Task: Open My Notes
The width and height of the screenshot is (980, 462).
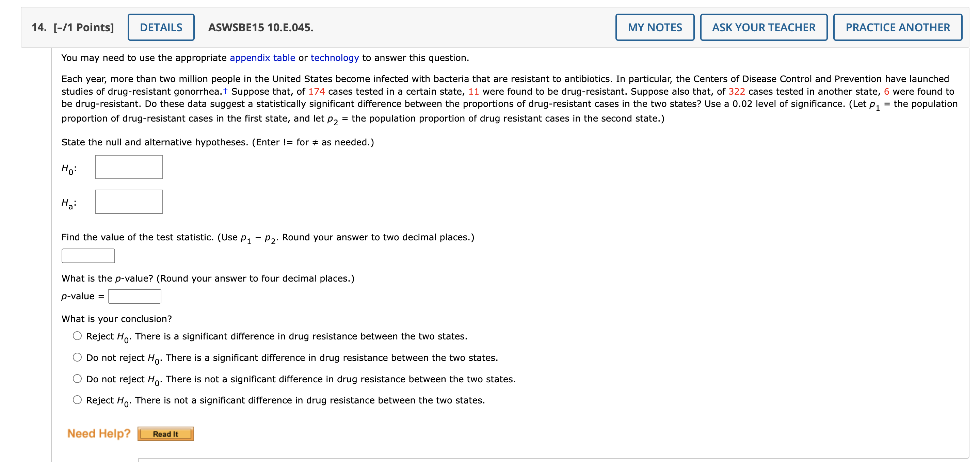Action: tap(655, 27)
